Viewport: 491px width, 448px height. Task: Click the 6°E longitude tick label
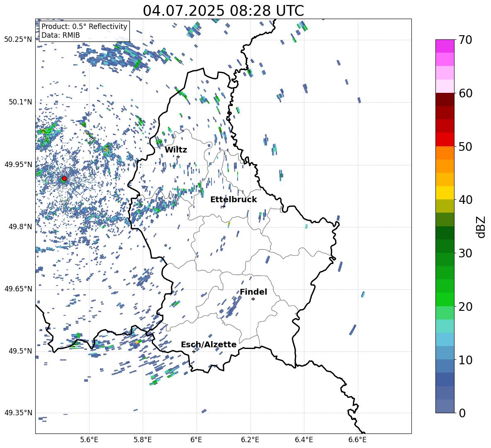click(196, 440)
